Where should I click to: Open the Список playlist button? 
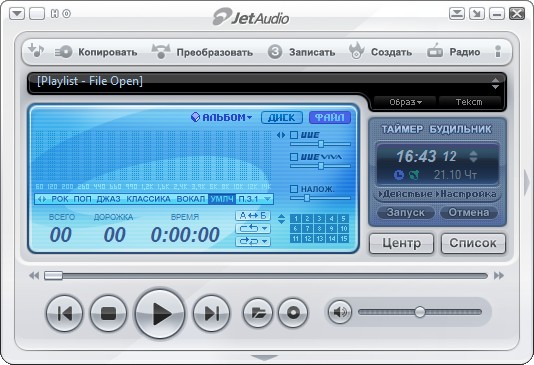[x=473, y=243]
